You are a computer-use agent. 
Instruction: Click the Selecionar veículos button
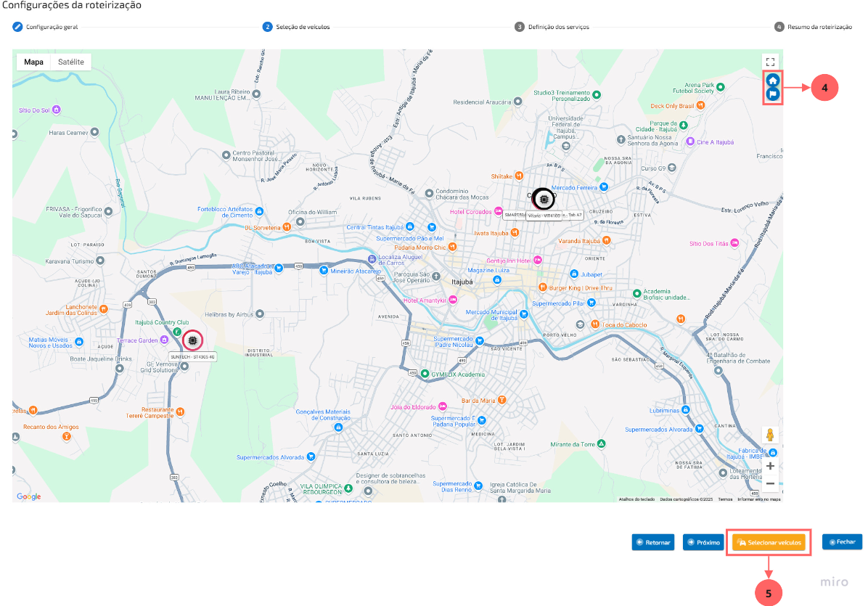coord(769,542)
